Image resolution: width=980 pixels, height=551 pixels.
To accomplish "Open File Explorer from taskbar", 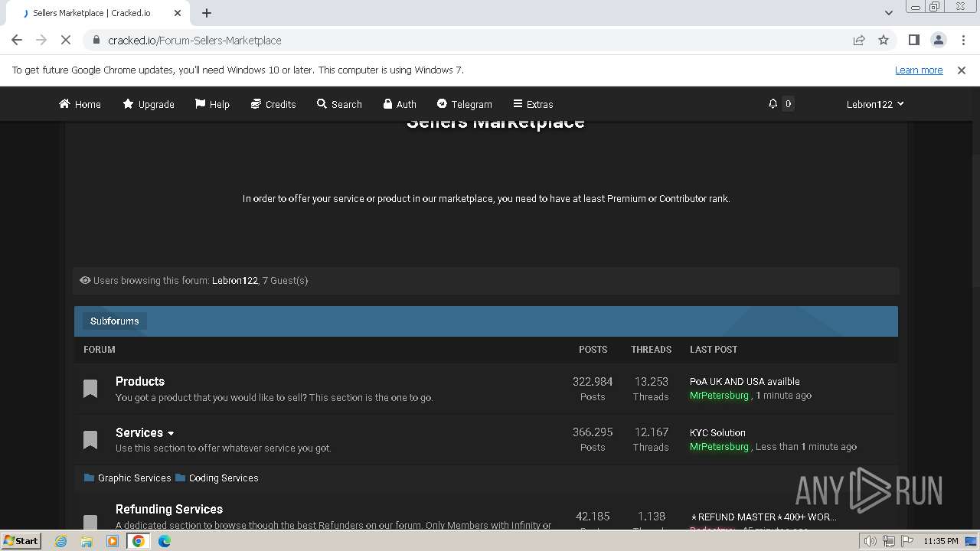I will click(x=87, y=541).
